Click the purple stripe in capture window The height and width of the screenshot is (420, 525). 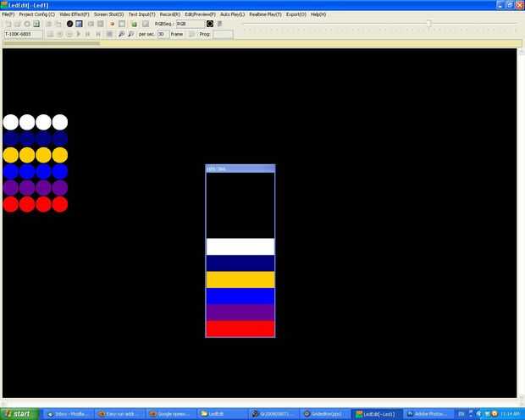click(x=240, y=312)
